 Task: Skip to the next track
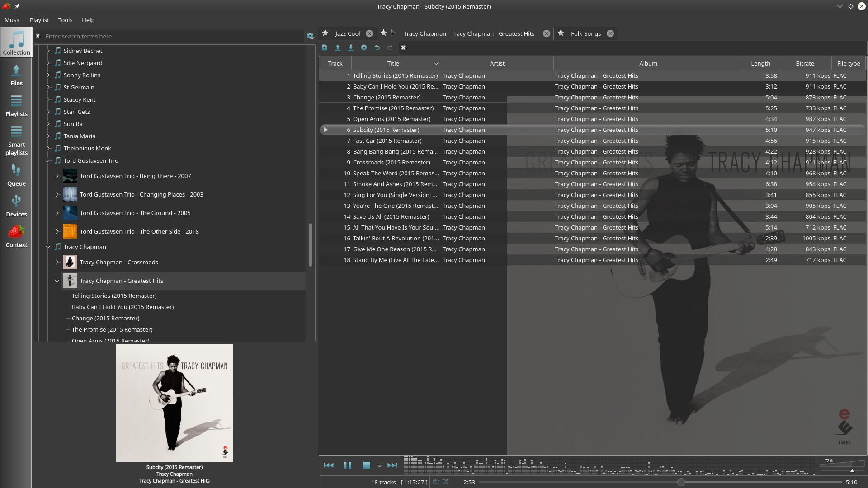392,465
